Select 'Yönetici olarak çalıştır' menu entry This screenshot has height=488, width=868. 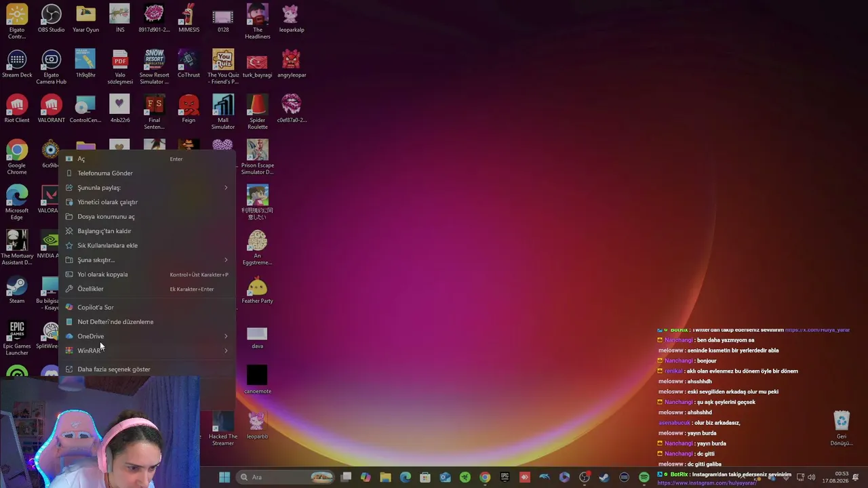pos(148,202)
